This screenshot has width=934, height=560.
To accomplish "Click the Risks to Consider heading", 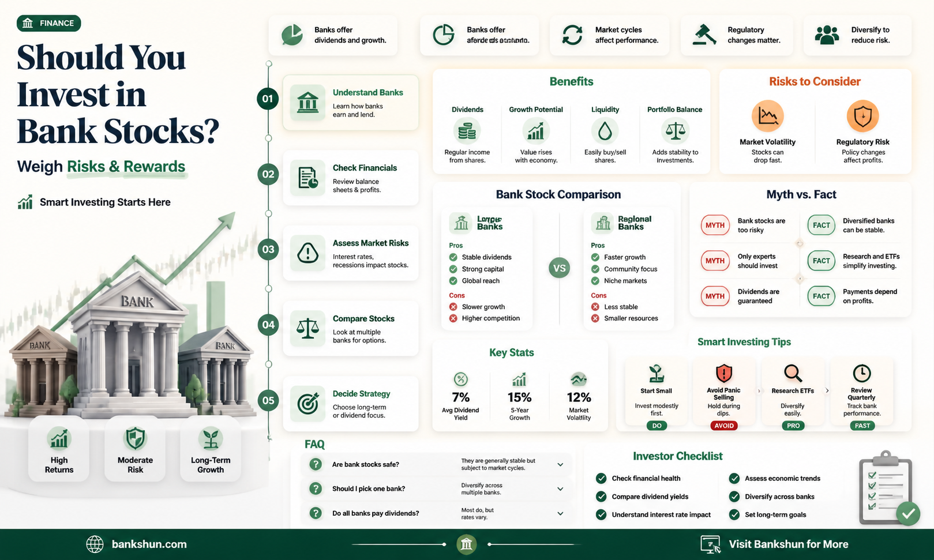I will 815,81.
